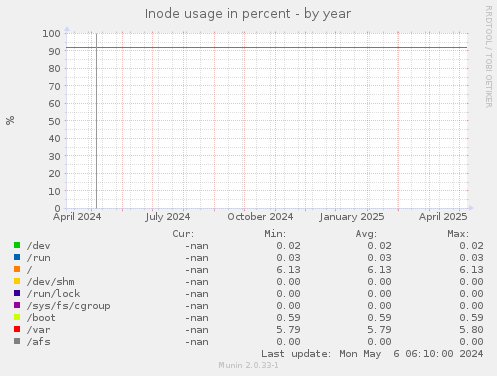Select the /afs legend label
497x376 pixels.
38,342
